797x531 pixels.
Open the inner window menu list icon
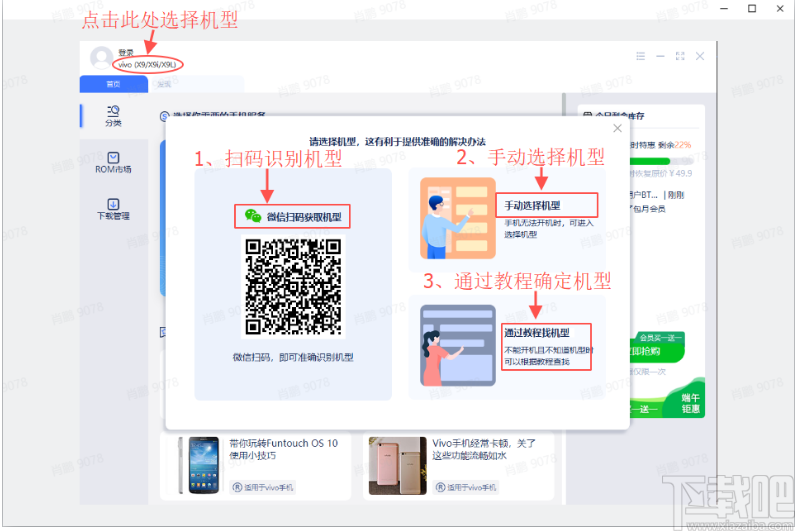pyautogui.click(x=641, y=56)
